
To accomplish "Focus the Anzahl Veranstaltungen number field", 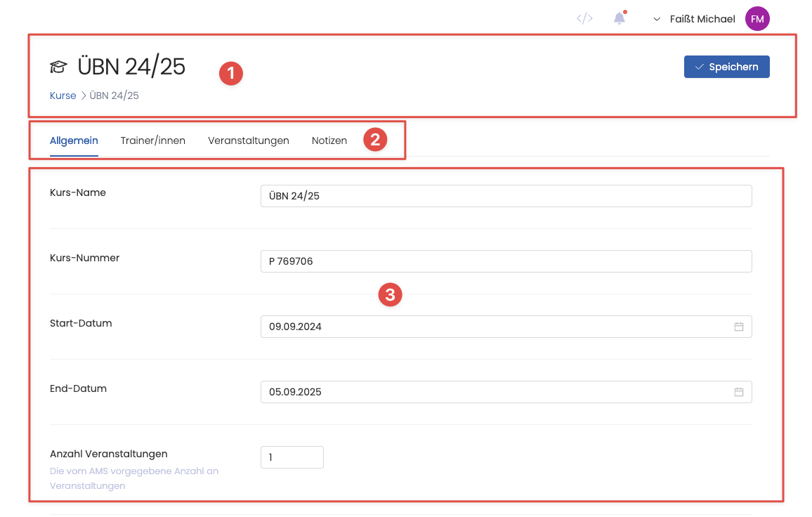I will coord(292,457).
